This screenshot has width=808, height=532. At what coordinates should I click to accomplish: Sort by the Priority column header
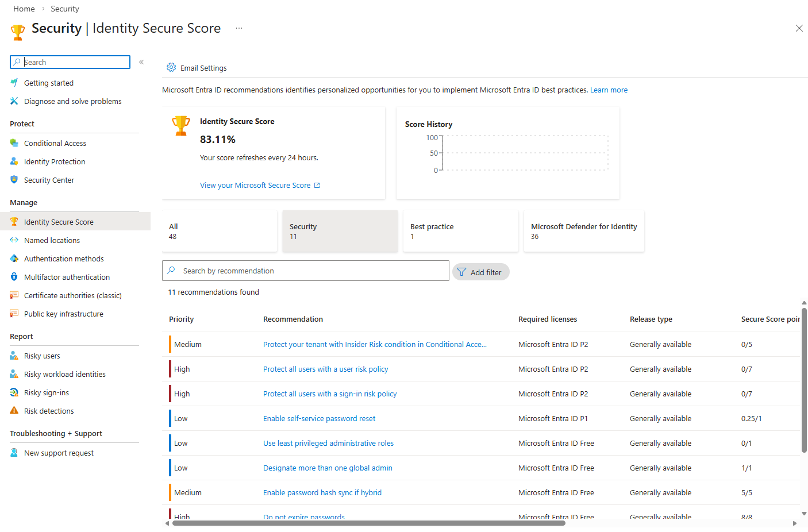click(182, 319)
